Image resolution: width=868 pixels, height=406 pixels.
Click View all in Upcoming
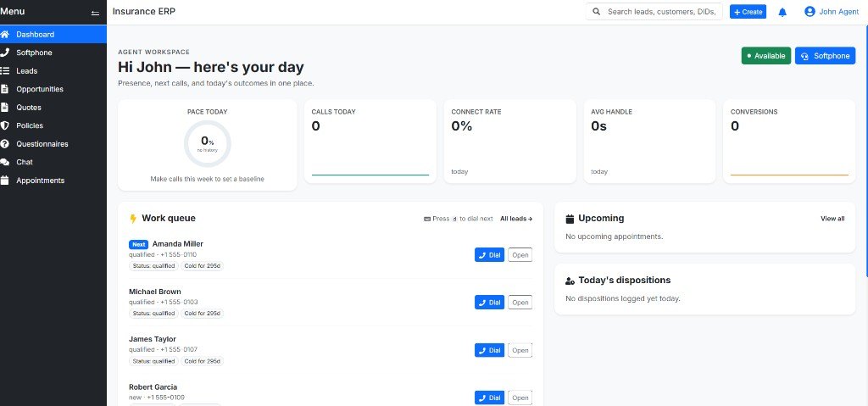pyautogui.click(x=832, y=219)
